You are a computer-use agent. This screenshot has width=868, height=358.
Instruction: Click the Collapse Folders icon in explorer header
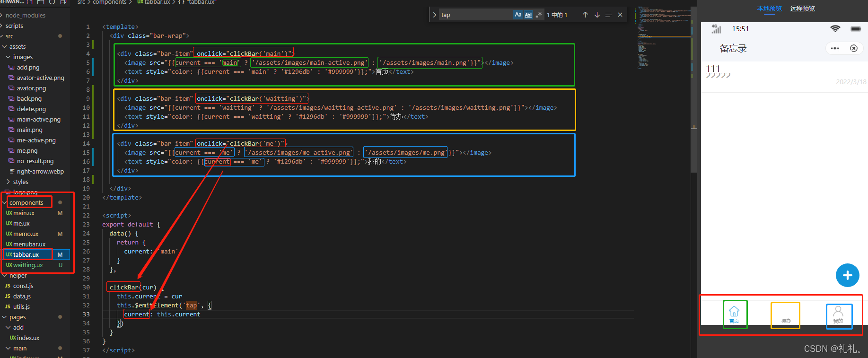[63, 2]
